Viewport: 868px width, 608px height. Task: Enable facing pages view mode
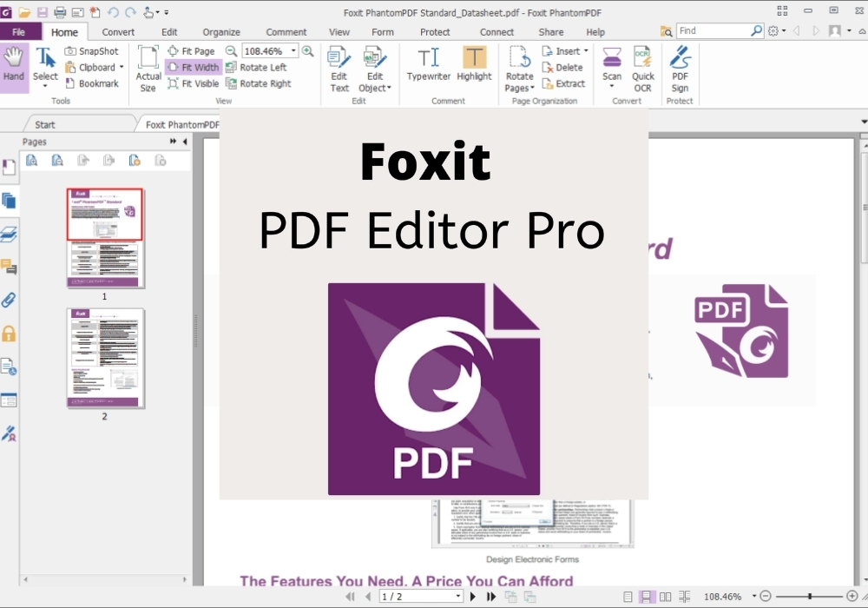click(x=666, y=597)
